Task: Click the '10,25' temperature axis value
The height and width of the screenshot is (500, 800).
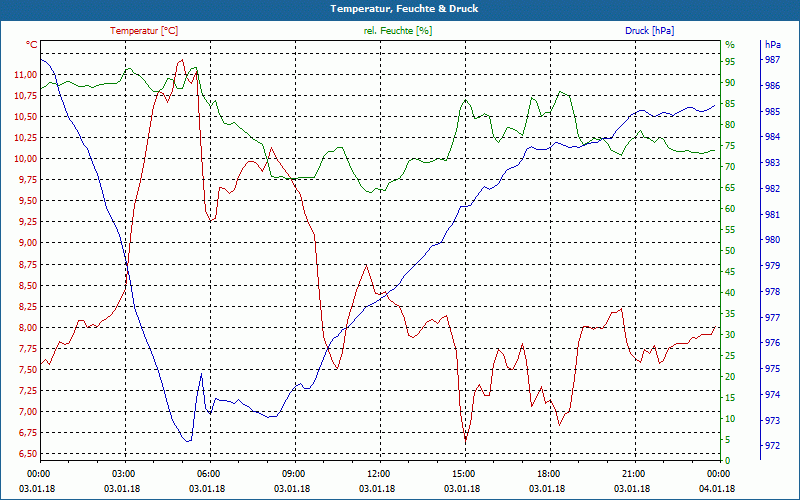Action: 25,138
